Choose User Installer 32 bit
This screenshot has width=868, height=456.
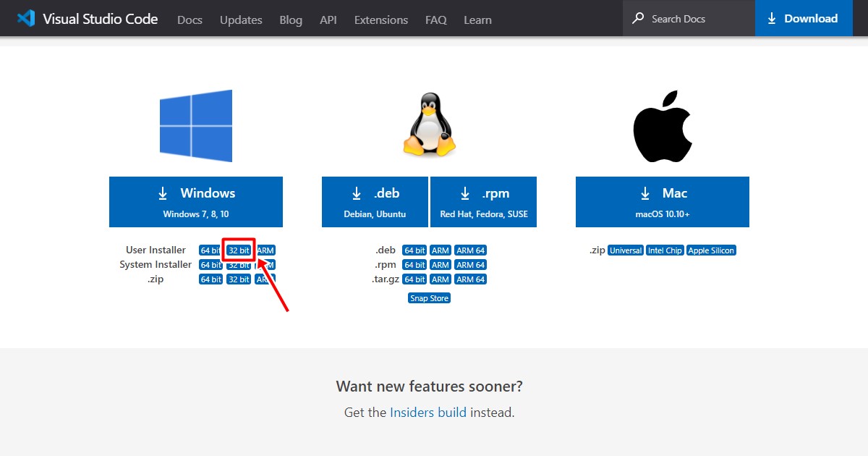point(239,250)
